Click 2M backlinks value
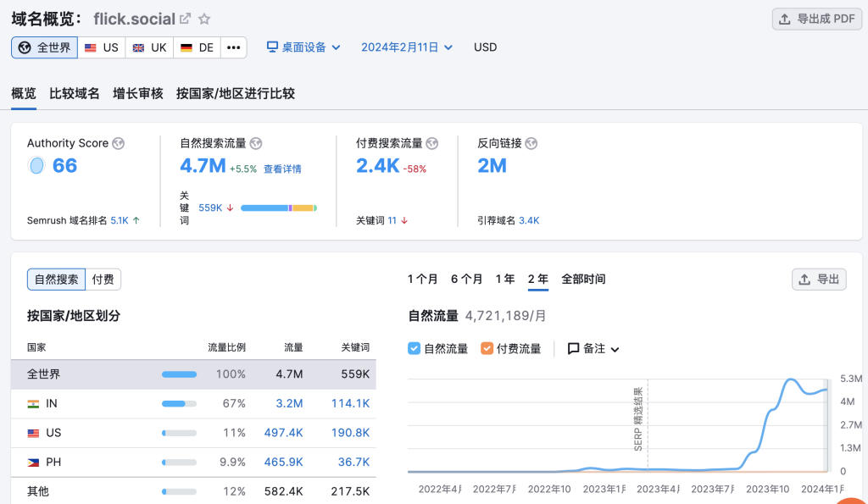Screen dimensions: 868x504 coord(492,165)
